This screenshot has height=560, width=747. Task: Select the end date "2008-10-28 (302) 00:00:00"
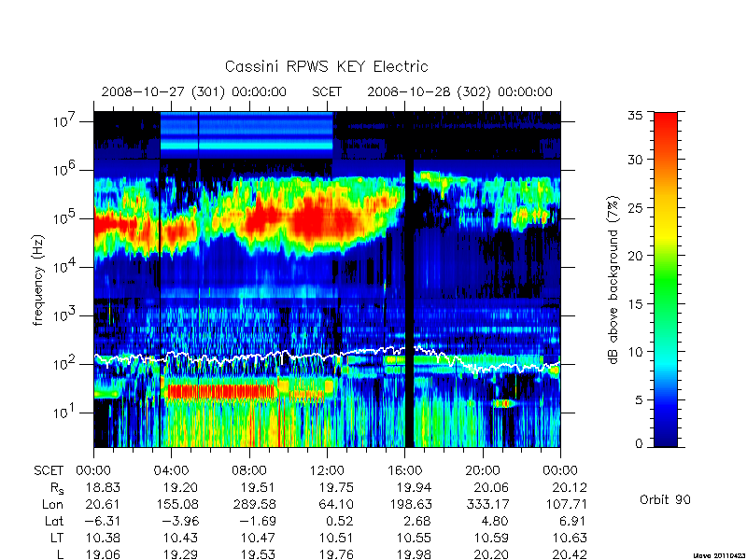[x=459, y=91]
